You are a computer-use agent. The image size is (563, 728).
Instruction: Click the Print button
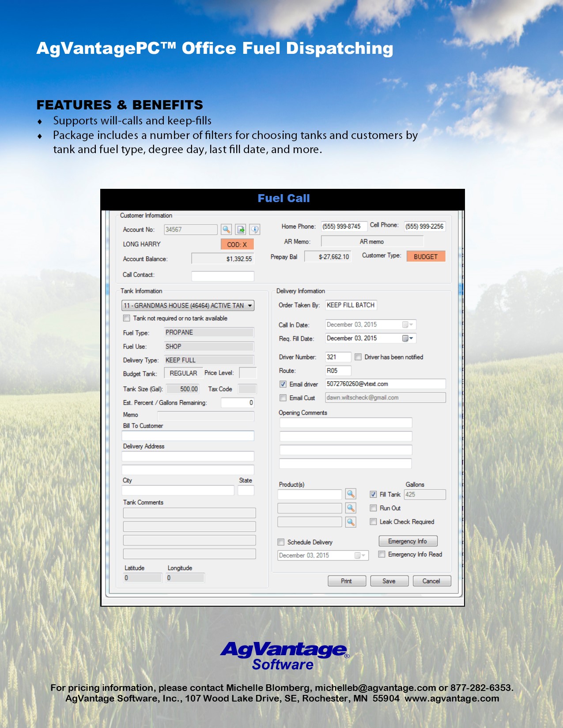point(347,581)
